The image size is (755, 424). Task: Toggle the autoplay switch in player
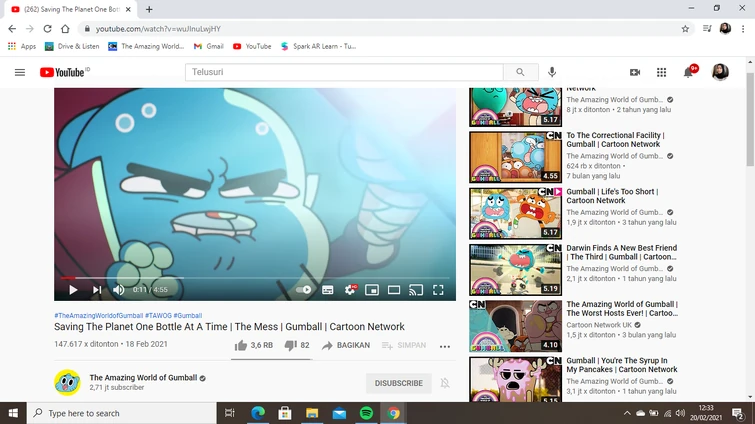tap(303, 290)
